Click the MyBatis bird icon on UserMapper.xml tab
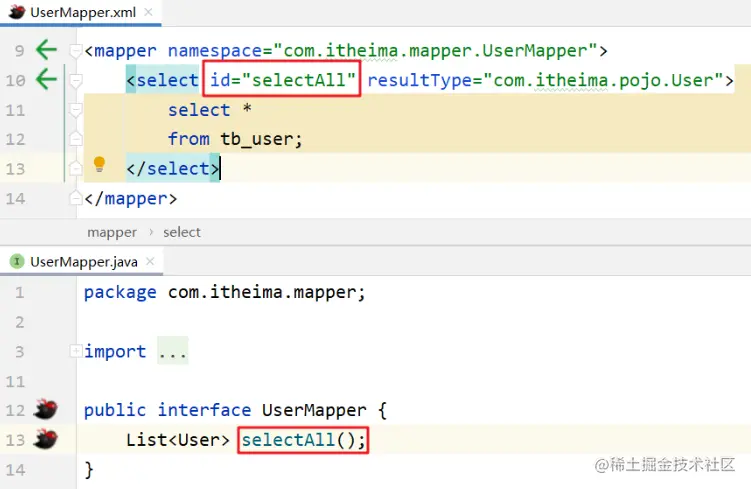This screenshot has height=489, width=751. click(17, 12)
